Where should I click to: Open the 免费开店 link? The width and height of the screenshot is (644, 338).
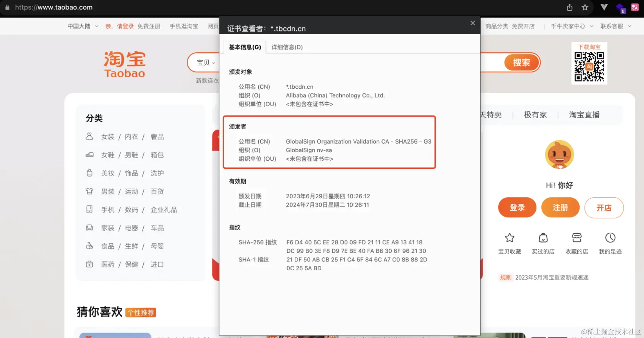click(523, 26)
